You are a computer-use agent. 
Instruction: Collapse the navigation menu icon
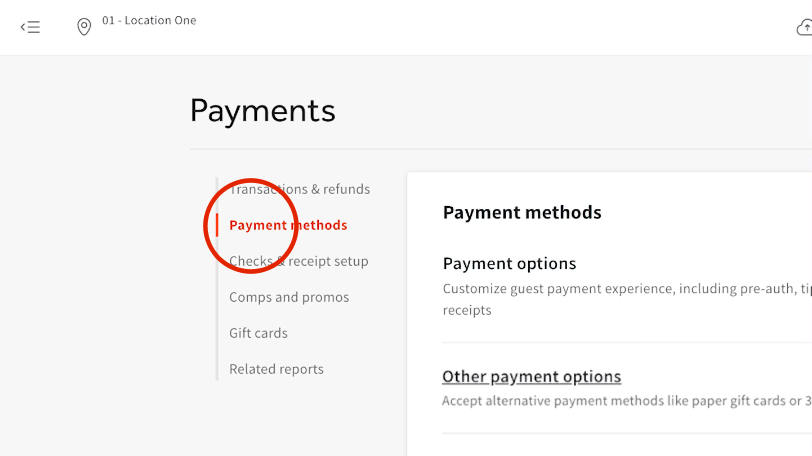pyautogui.click(x=30, y=27)
